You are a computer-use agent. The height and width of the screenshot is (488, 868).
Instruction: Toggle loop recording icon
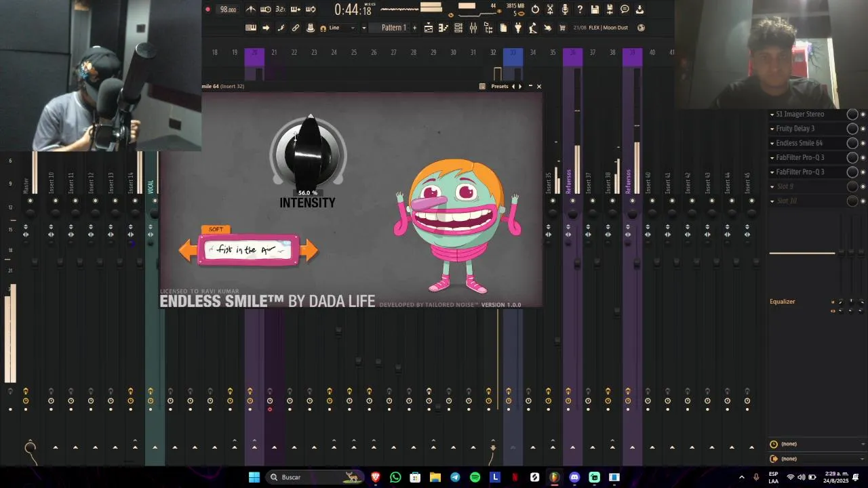tap(311, 9)
